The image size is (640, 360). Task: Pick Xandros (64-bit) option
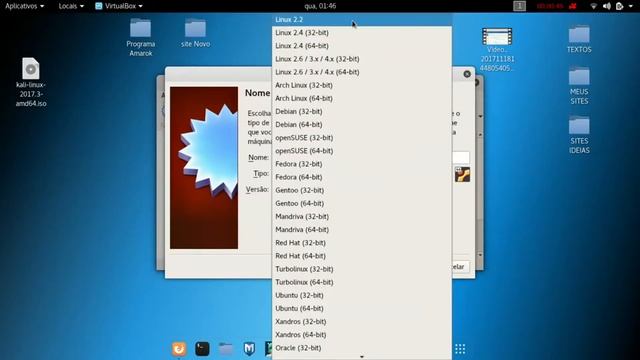pyautogui.click(x=362, y=335)
